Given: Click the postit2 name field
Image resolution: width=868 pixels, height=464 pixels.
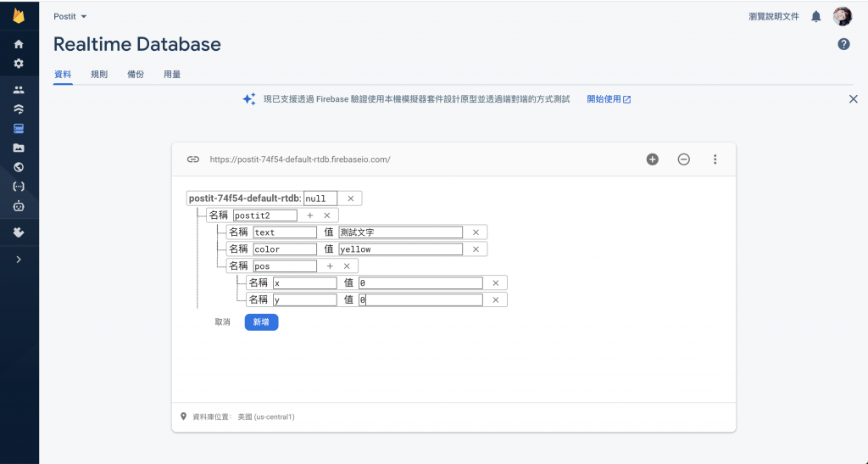Looking at the screenshot, I should (x=265, y=215).
